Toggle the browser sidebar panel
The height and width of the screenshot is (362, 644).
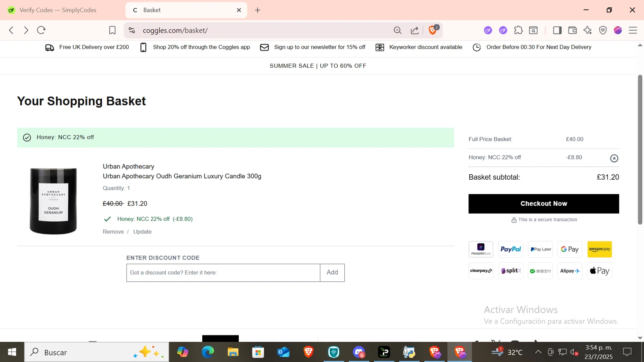coord(557,30)
